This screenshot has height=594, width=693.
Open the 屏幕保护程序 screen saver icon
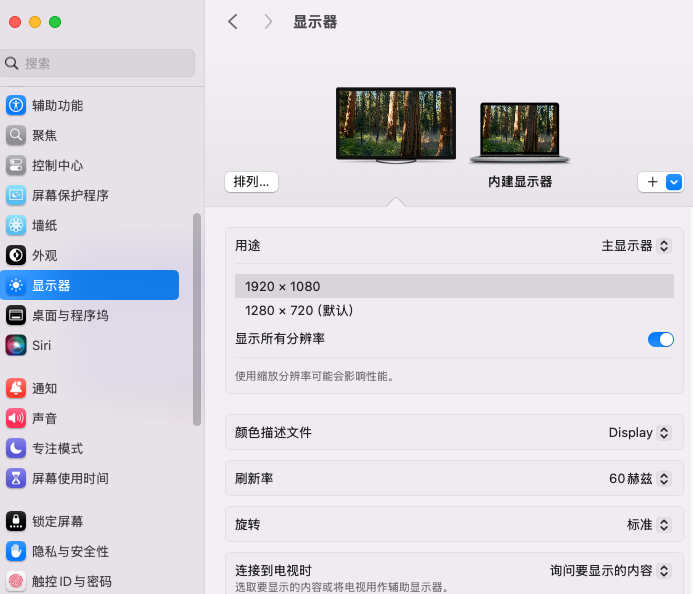pos(16,195)
